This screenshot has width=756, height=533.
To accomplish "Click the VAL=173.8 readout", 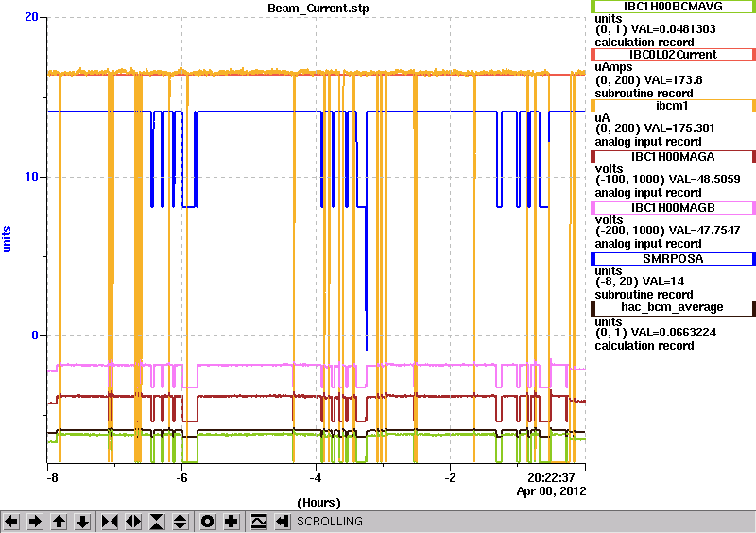I will [667, 80].
